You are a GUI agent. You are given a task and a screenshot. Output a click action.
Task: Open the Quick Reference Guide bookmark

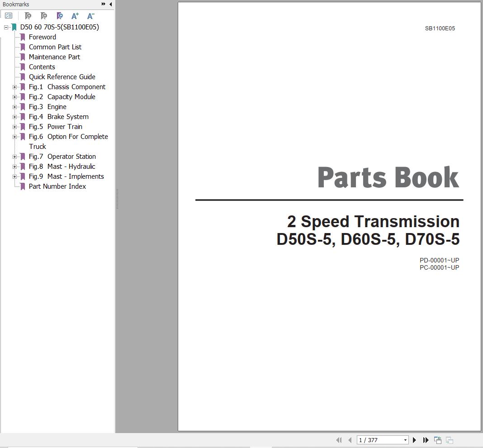click(62, 77)
